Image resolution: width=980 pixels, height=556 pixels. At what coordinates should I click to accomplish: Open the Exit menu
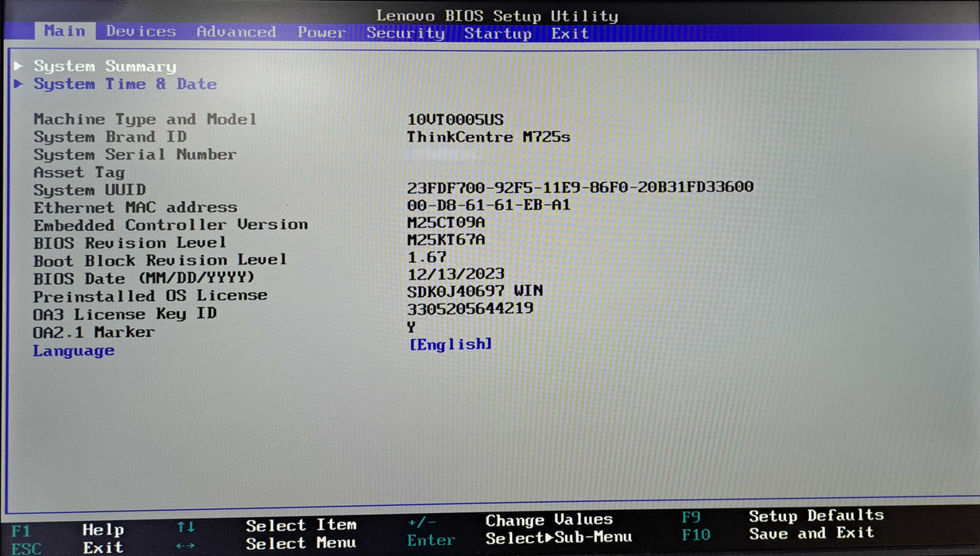pyautogui.click(x=569, y=33)
